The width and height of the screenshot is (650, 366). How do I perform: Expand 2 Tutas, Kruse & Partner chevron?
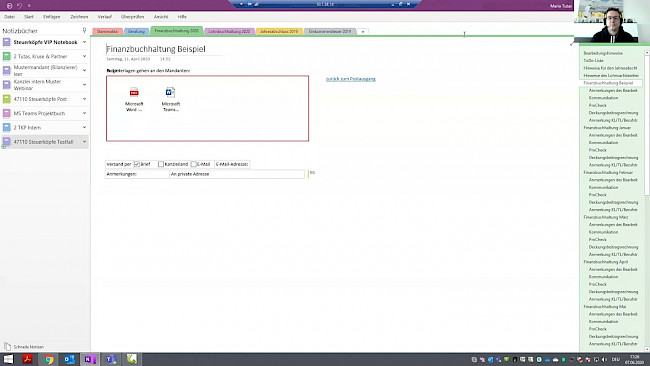[84, 56]
